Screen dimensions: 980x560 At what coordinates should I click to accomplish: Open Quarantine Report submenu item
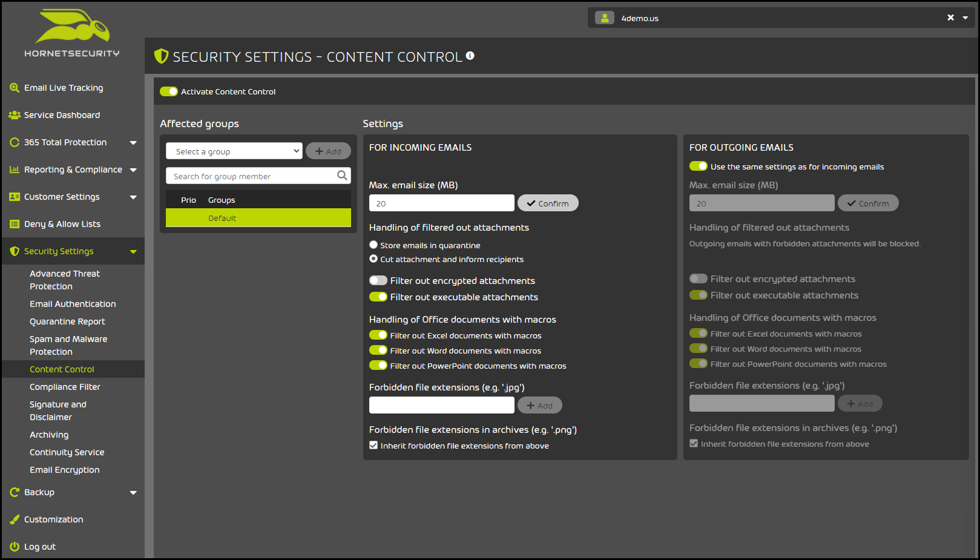point(67,321)
